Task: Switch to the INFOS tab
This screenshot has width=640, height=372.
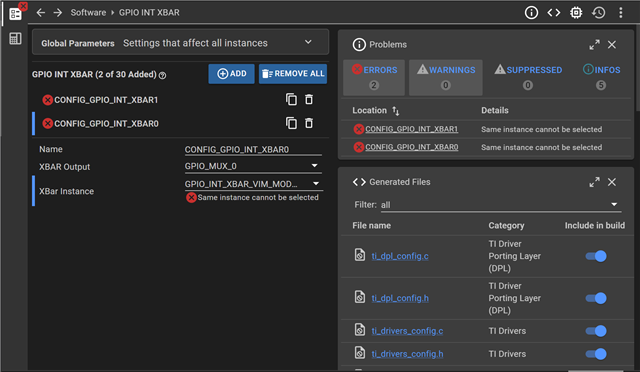Action: tap(601, 77)
